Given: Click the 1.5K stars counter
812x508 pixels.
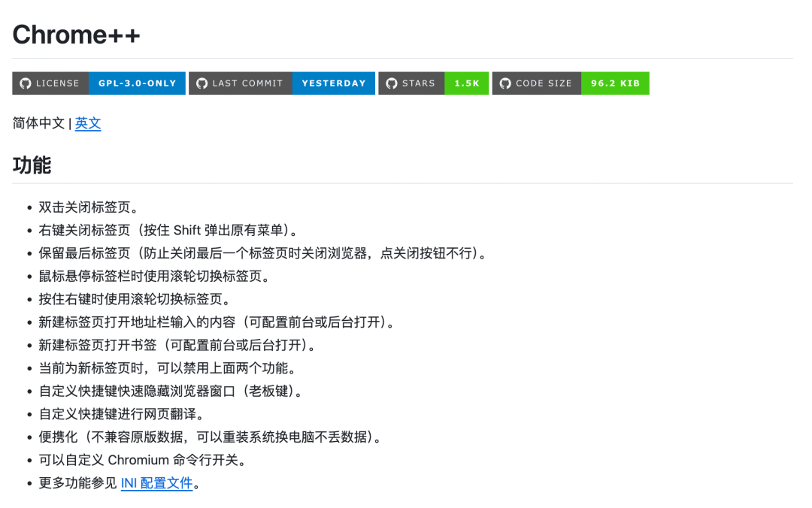Looking at the screenshot, I should [x=467, y=83].
